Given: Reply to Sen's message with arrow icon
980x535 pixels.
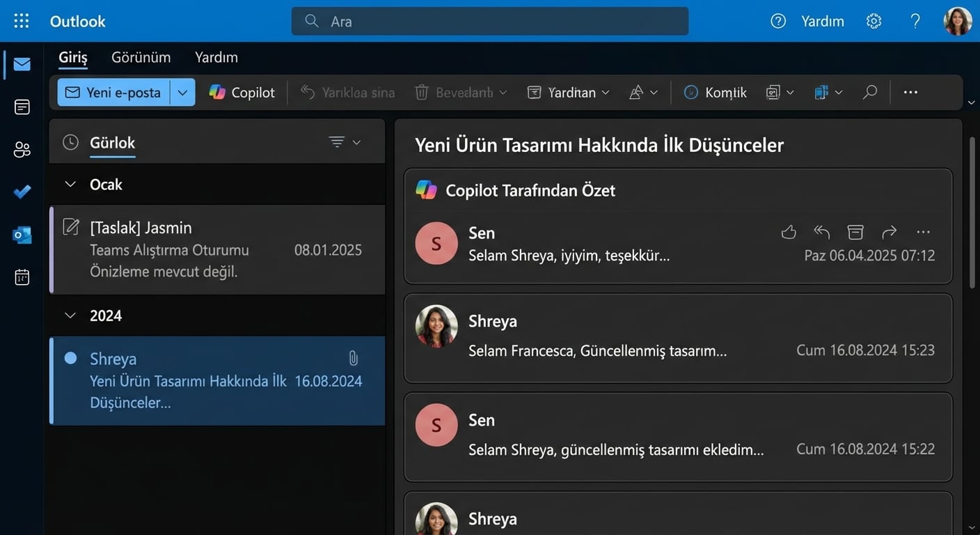Looking at the screenshot, I should point(821,231).
